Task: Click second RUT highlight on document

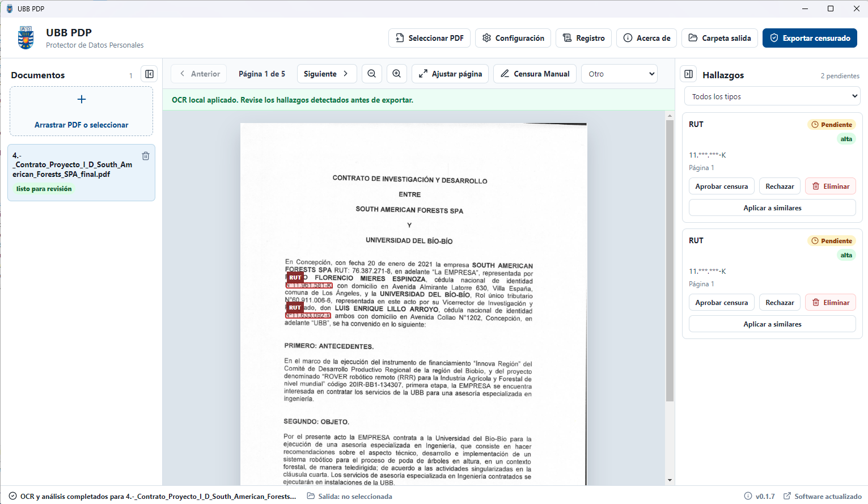Action: click(308, 315)
